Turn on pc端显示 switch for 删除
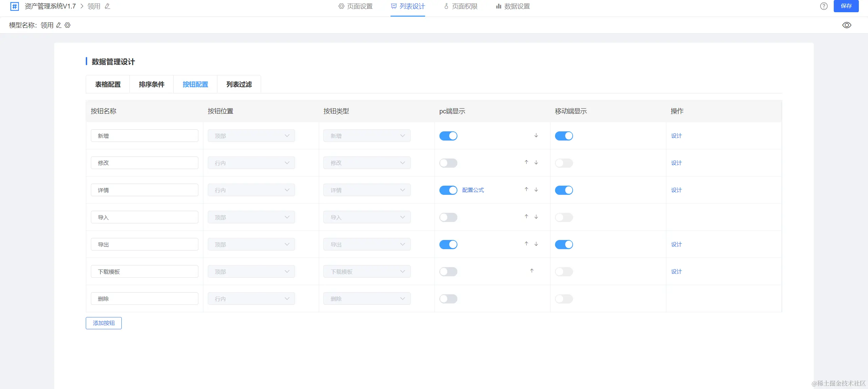 pyautogui.click(x=448, y=299)
